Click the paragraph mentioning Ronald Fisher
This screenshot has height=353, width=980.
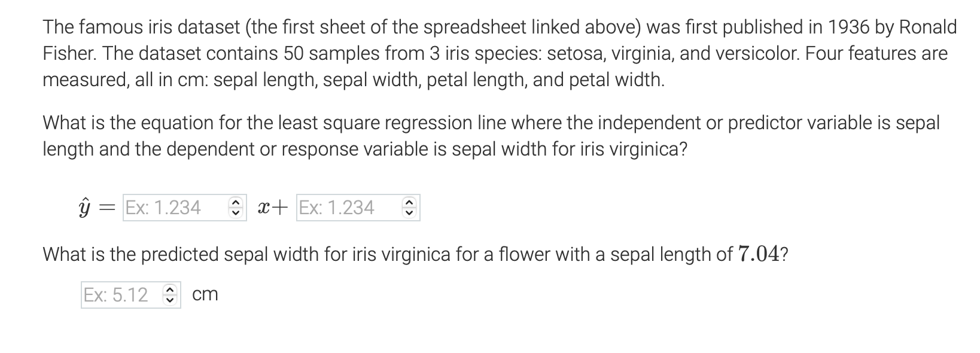(x=479, y=53)
